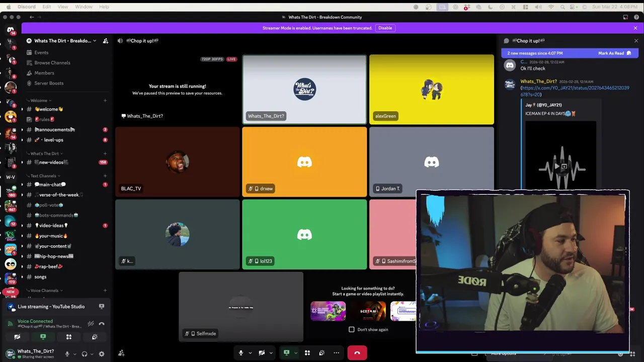Toggle deafen headphones in user panel
This screenshot has width=644, height=362.
[85, 354]
